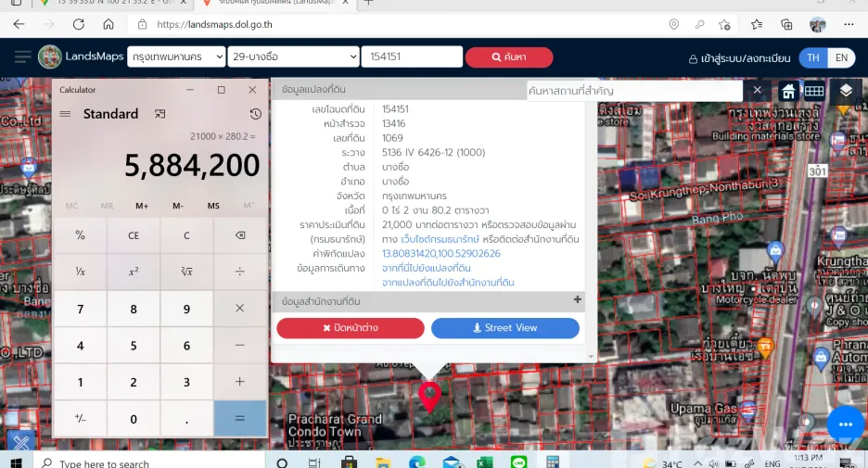Open the district dropdown 29-บางซื่อ

[x=293, y=57]
